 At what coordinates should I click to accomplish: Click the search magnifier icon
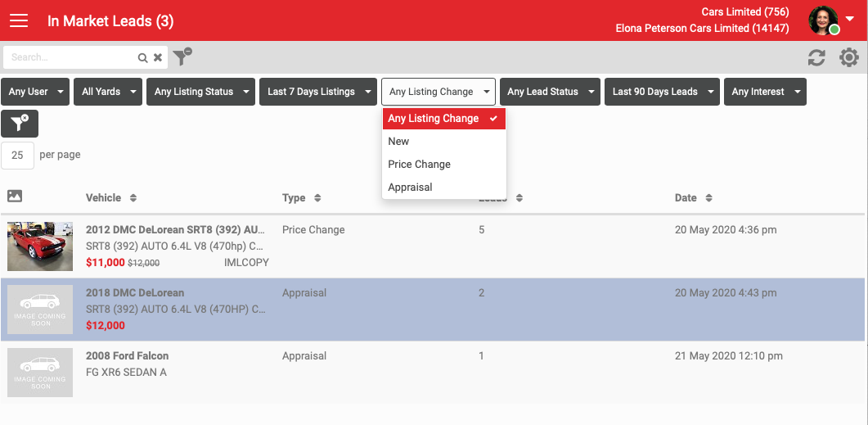coord(142,57)
